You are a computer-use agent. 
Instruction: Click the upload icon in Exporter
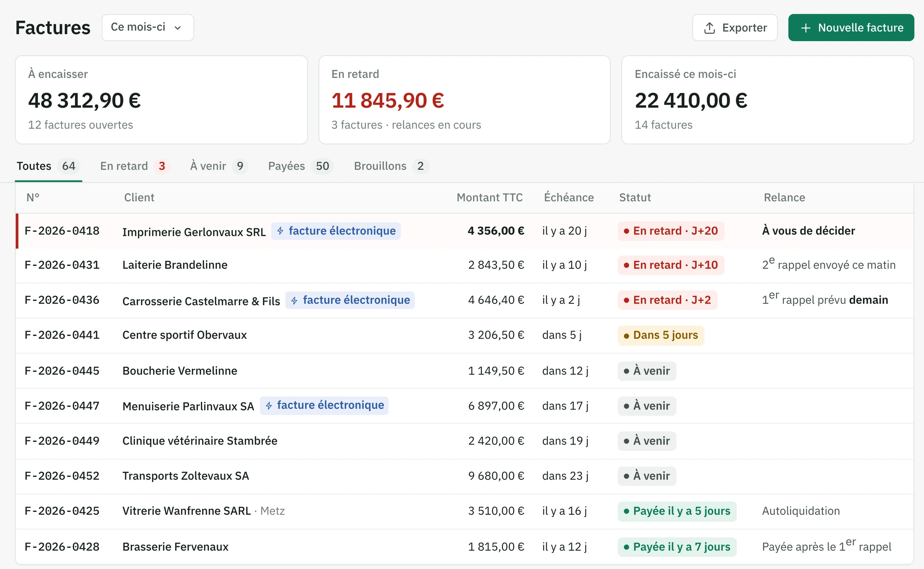[709, 28]
